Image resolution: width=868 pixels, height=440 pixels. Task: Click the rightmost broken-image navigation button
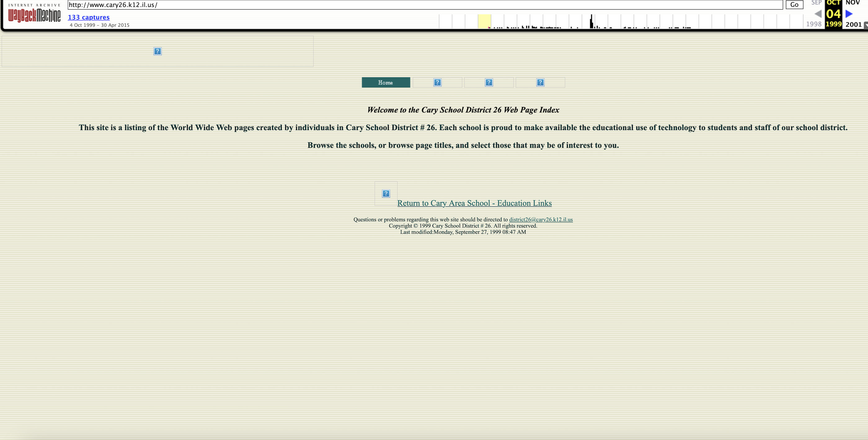(x=540, y=82)
